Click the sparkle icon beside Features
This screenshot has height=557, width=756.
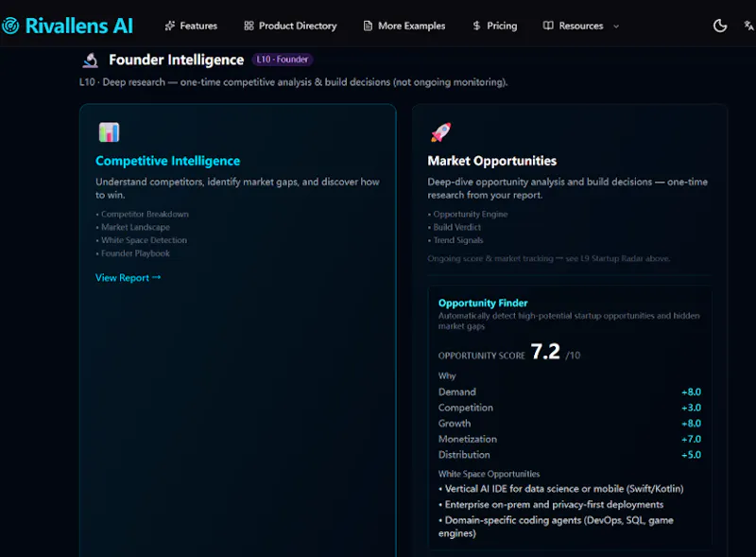tap(170, 26)
